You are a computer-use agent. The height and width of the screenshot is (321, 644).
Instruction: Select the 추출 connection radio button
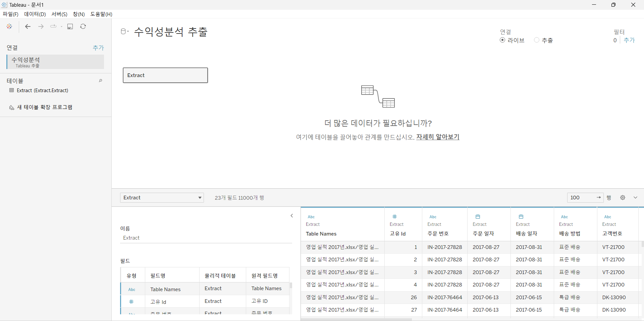tap(537, 40)
